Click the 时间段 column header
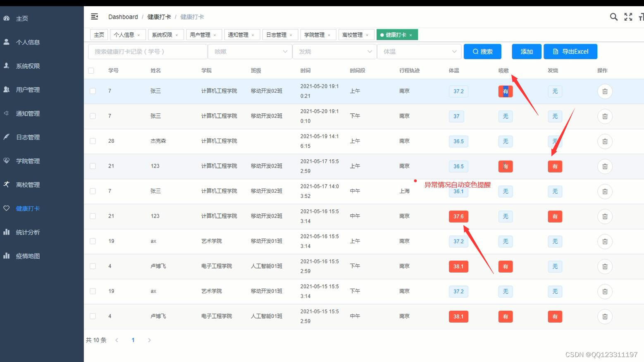 pos(358,71)
